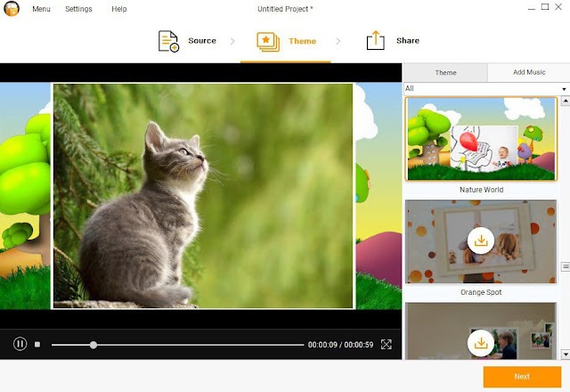Click the 00:00:09 / 00:00:59 time display
The image size is (570, 392).
(x=340, y=345)
